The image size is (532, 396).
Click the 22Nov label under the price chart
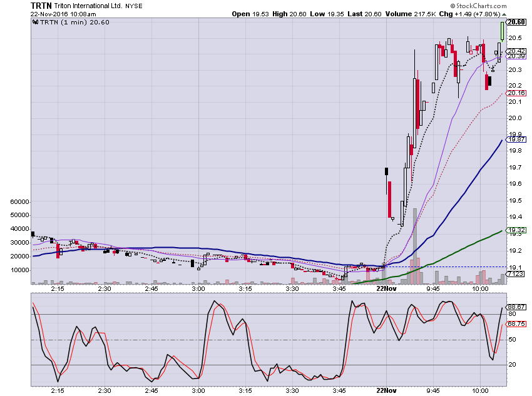coord(386,289)
